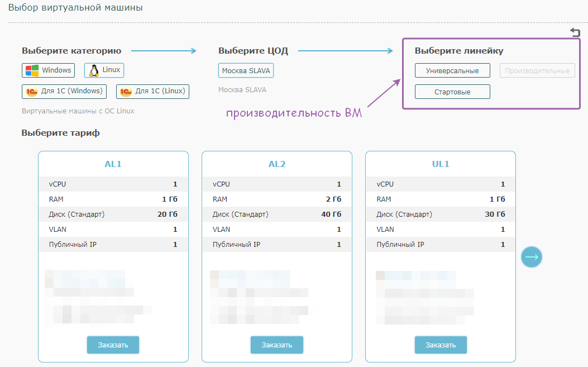Click the back arrow icon at top right
Image resolution: width=588 pixels, height=367 pixels.
(x=575, y=32)
